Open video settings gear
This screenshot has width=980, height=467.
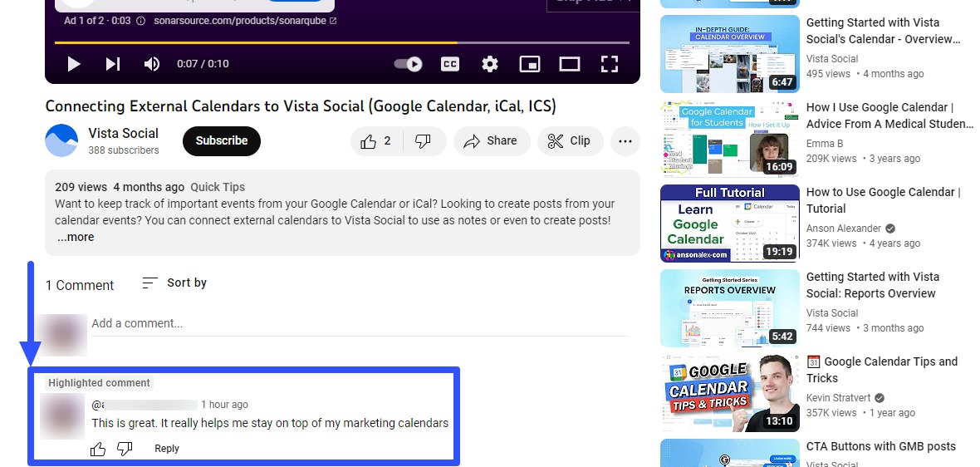pyautogui.click(x=490, y=64)
